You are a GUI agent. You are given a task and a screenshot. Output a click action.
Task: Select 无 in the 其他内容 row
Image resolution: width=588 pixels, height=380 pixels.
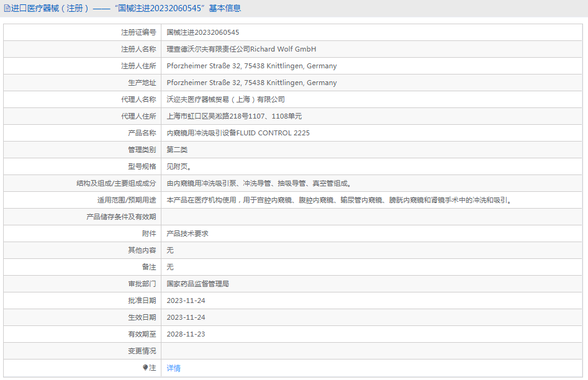coord(170,250)
